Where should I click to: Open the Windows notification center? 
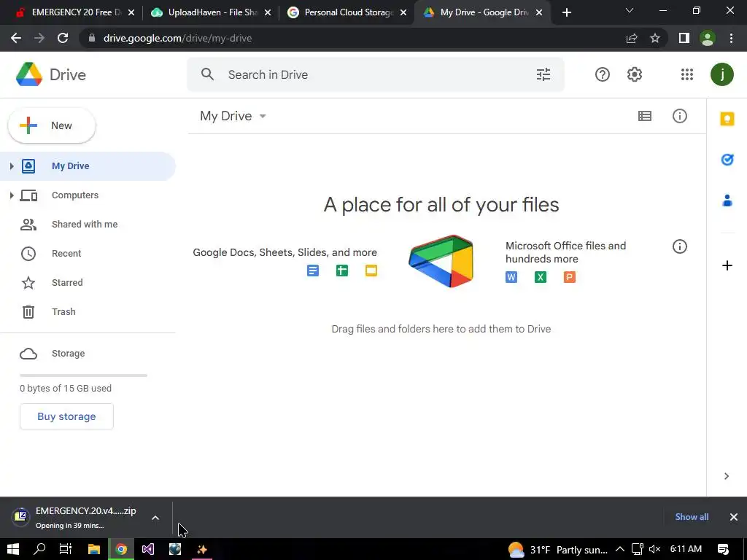pos(723,550)
